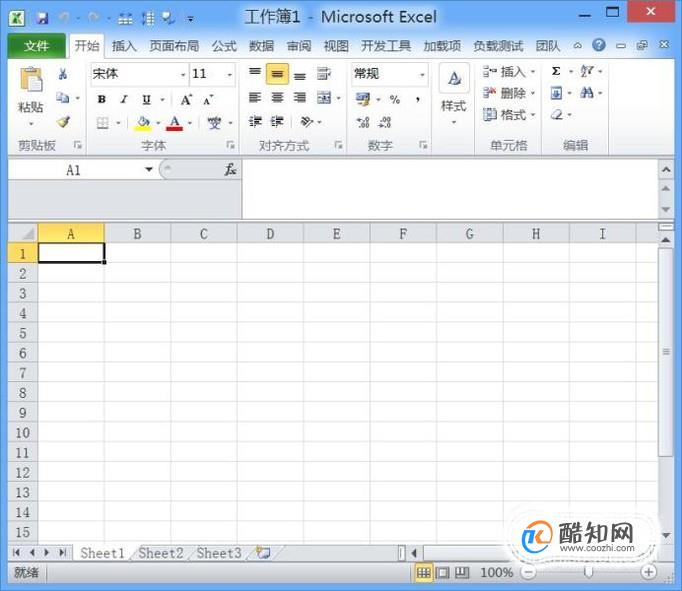
Task: Increase decimal places
Action: click(363, 122)
